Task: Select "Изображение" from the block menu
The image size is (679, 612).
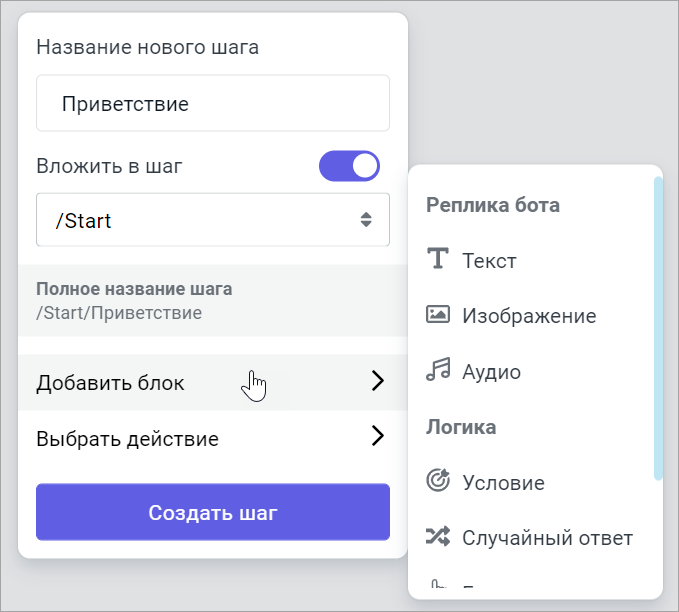Action: pos(529,316)
